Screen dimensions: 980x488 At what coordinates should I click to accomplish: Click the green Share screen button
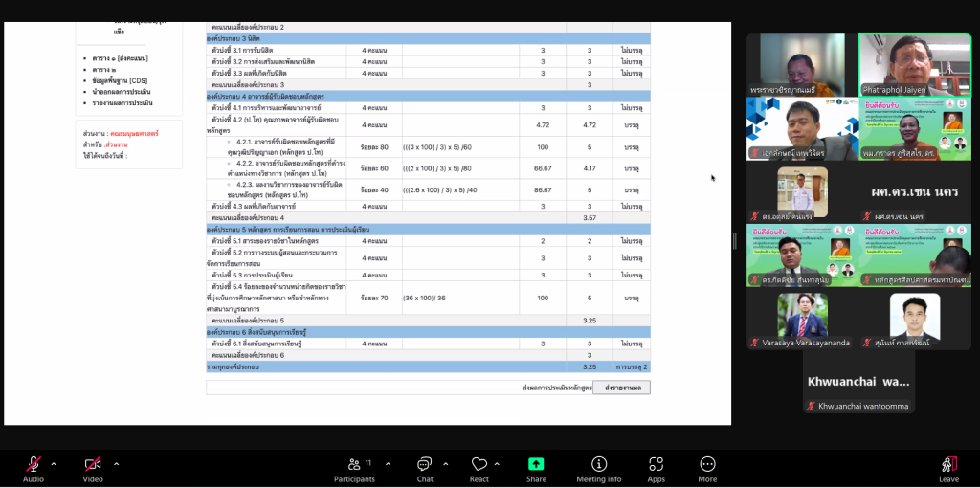536,469
